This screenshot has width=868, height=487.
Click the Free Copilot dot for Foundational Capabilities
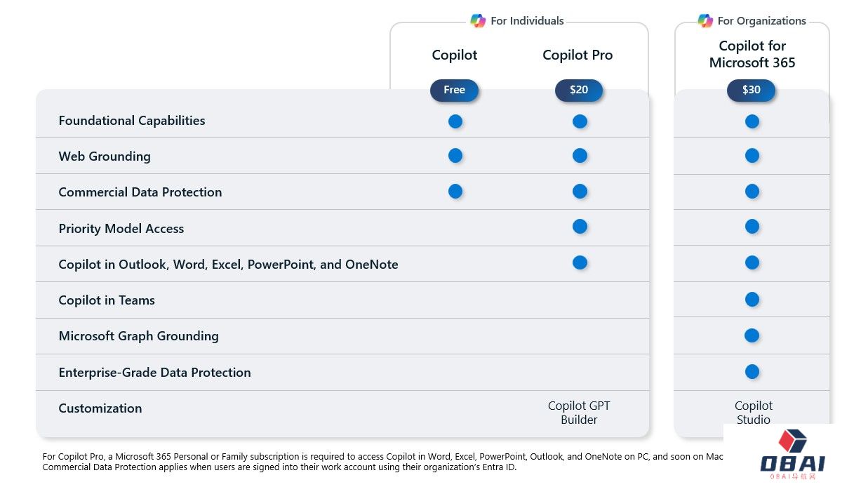[455, 121]
